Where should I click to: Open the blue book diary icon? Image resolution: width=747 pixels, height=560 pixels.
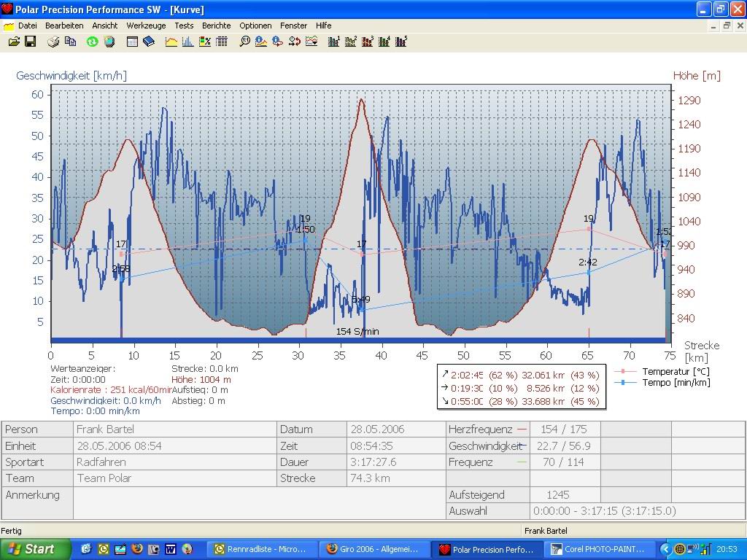(149, 42)
